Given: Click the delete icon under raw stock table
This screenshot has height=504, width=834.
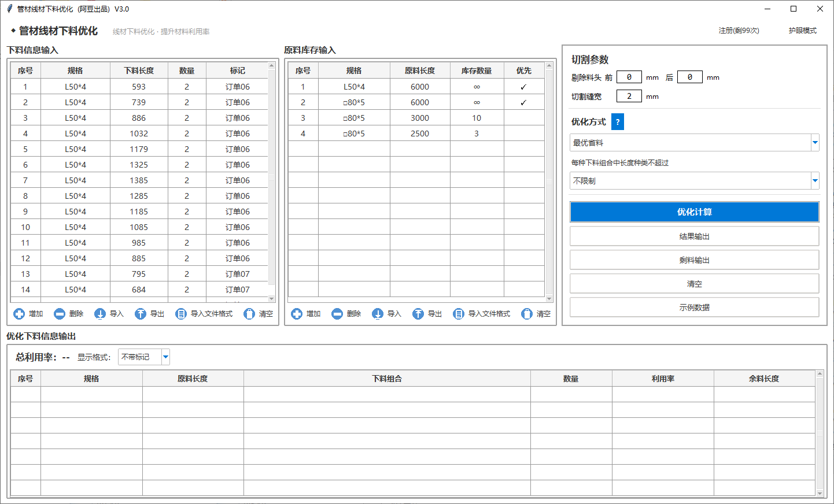Looking at the screenshot, I should point(337,314).
